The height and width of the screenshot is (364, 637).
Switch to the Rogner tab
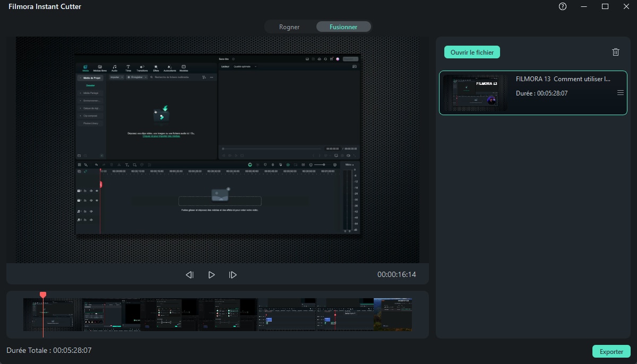(289, 27)
